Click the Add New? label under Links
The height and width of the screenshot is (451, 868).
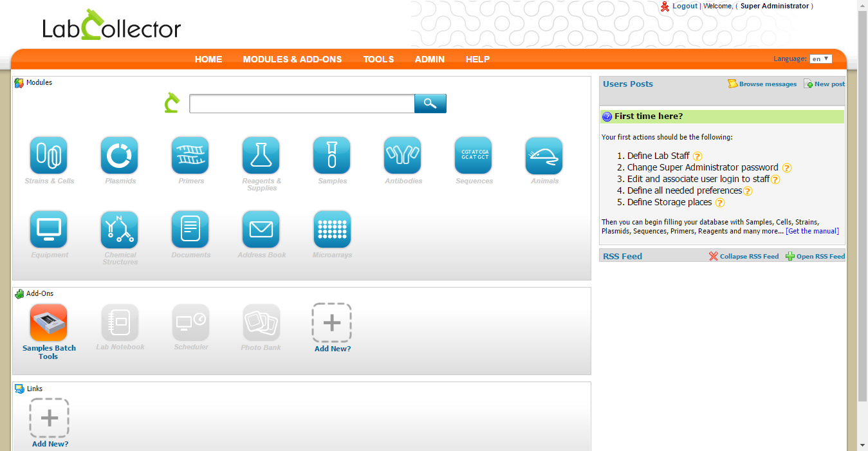(50, 444)
